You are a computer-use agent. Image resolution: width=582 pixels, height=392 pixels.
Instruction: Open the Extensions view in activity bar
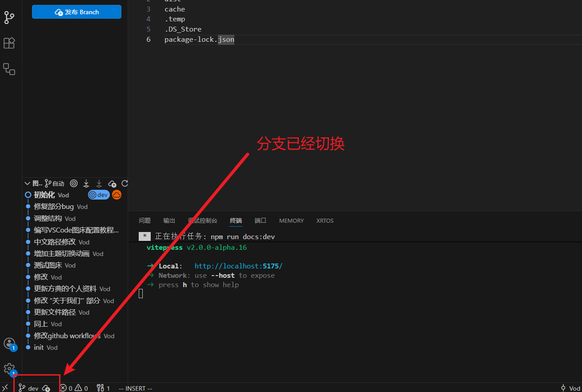point(9,43)
